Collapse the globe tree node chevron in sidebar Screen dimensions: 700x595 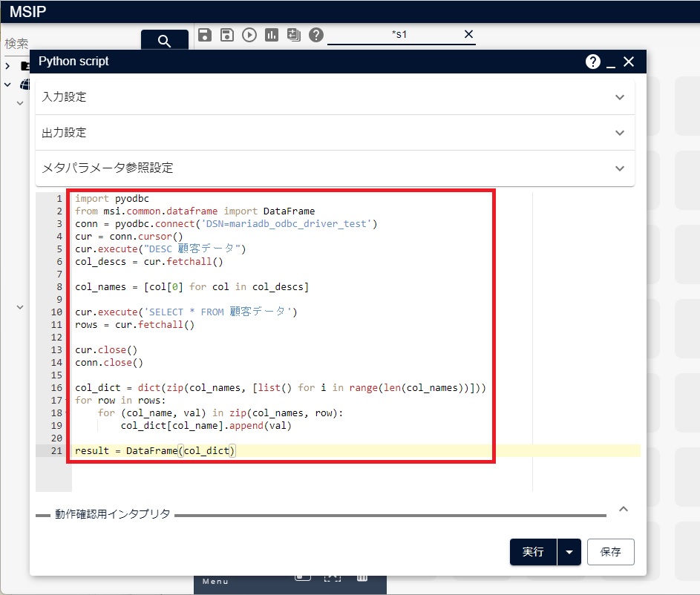click(7, 85)
